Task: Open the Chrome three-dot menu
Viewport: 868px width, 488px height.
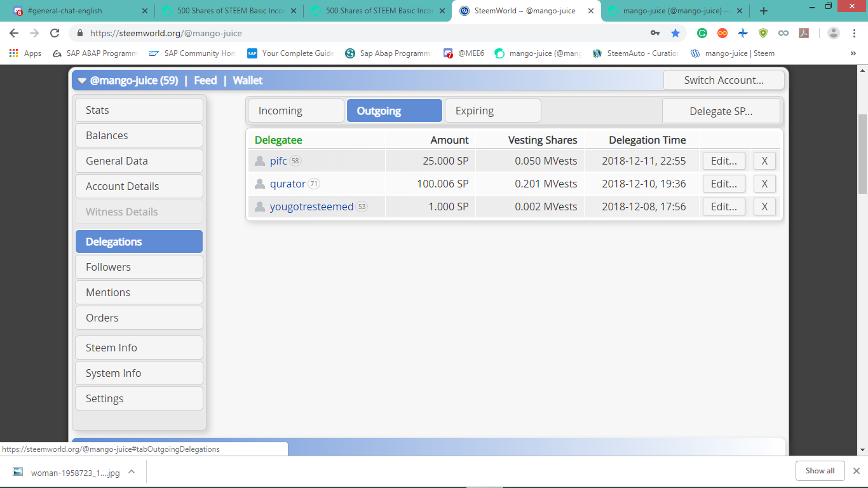Action: click(854, 33)
